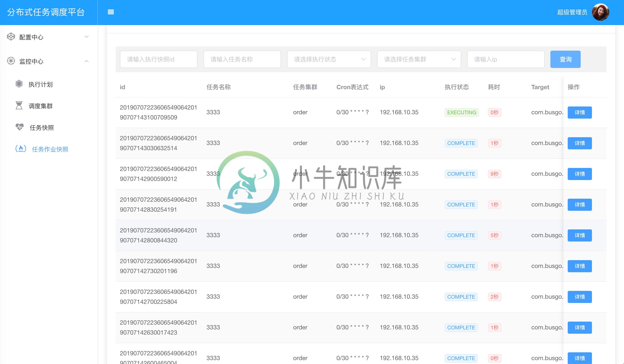Click the 5秒 duration tag

coord(495,235)
